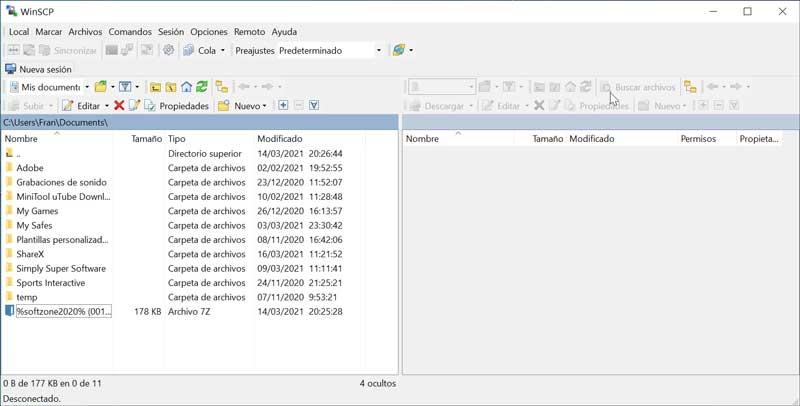
Task: Expand the Cola dropdown arrow
Action: 222,50
